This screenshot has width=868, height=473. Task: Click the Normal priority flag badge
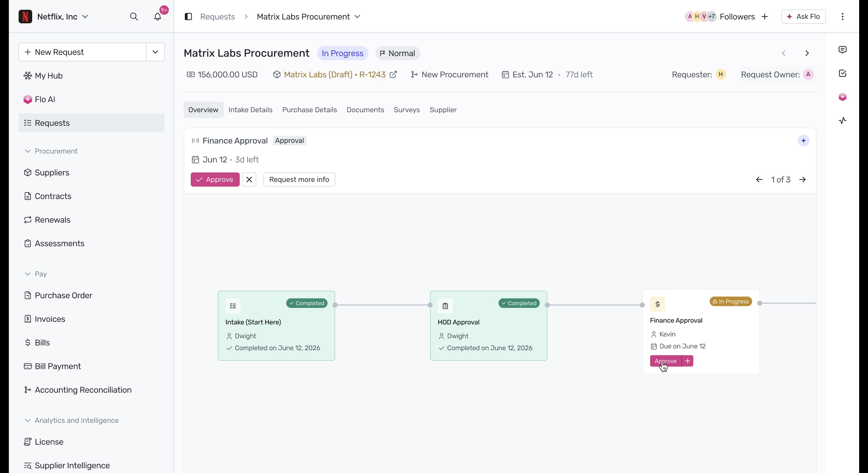[398, 53]
